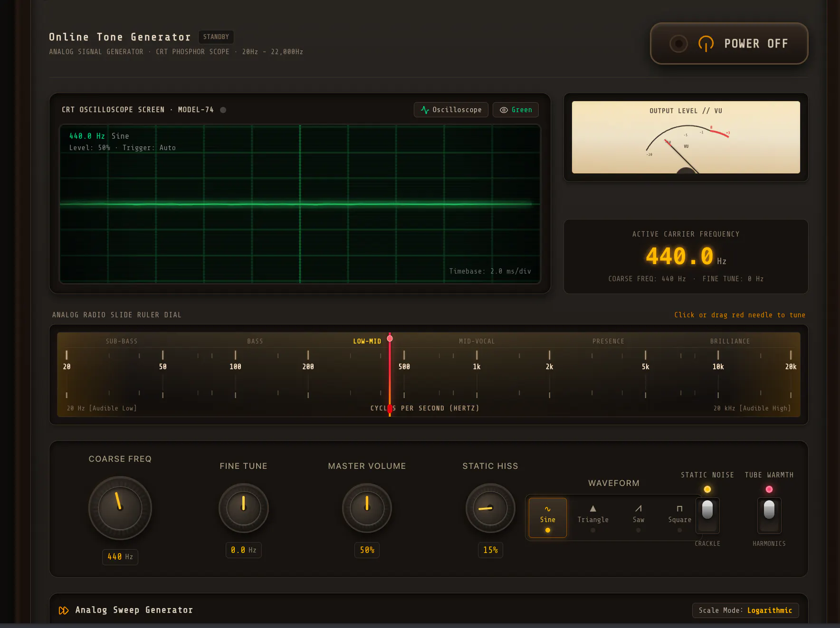Click the Analog Sweep Generator fast-forward icon
This screenshot has width=840, height=628.
[64, 610]
